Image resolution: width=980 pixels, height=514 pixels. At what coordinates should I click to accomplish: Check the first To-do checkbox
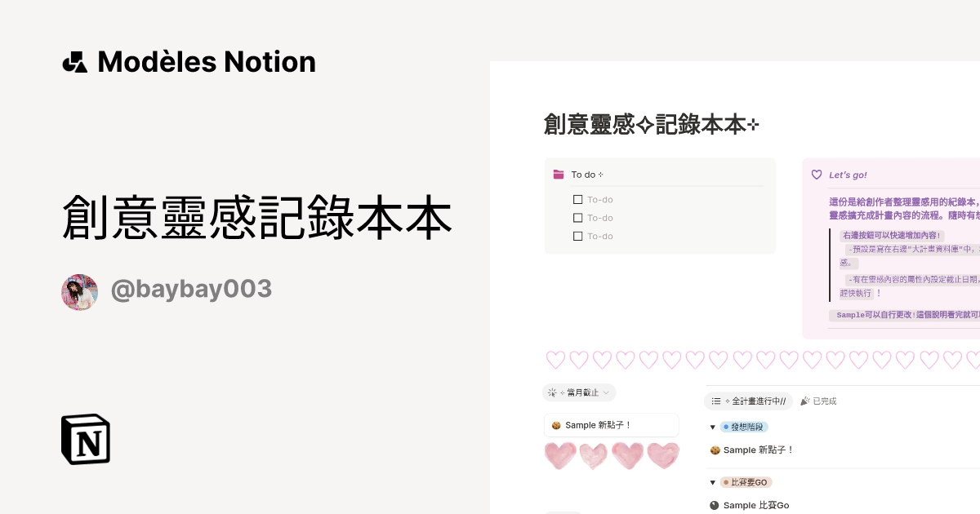pyautogui.click(x=578, y=199)
